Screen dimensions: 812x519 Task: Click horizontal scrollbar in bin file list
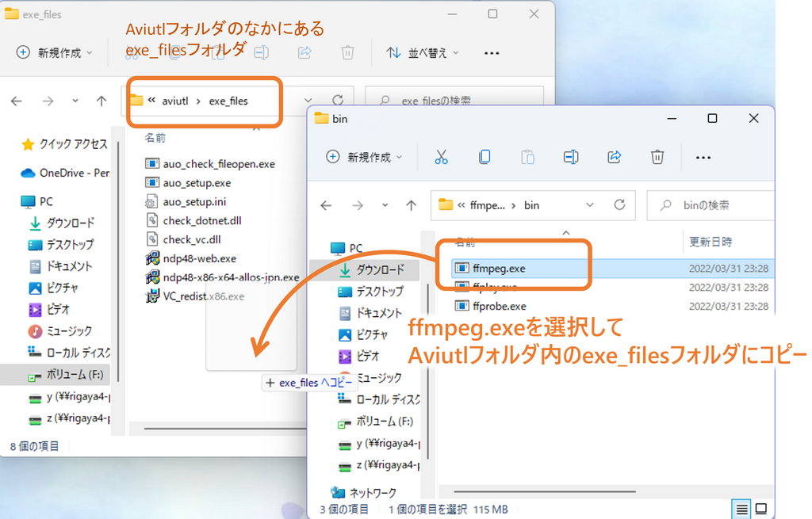pyautogui.click(x=545, y=491)
